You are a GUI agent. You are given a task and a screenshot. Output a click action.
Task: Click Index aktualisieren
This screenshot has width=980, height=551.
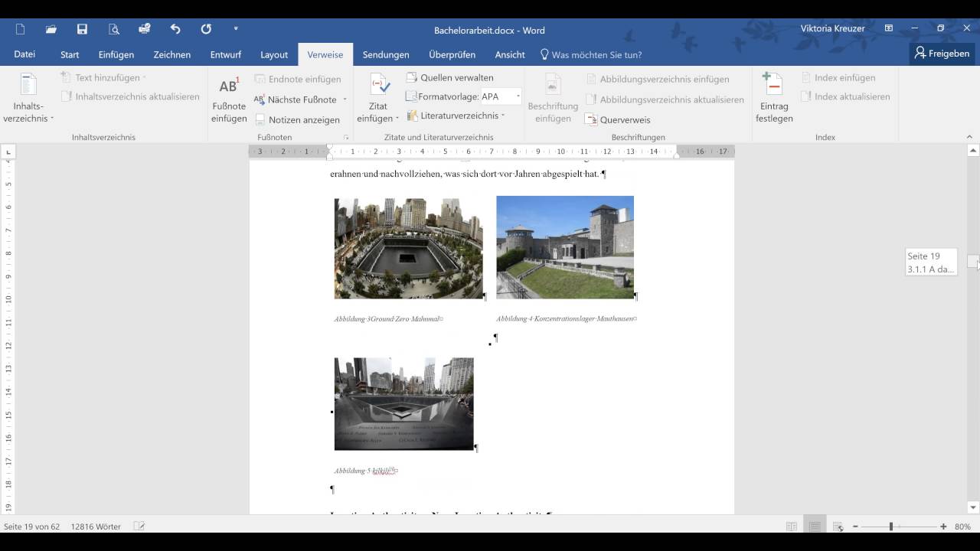pyautogui.click(x=845, y=96)
